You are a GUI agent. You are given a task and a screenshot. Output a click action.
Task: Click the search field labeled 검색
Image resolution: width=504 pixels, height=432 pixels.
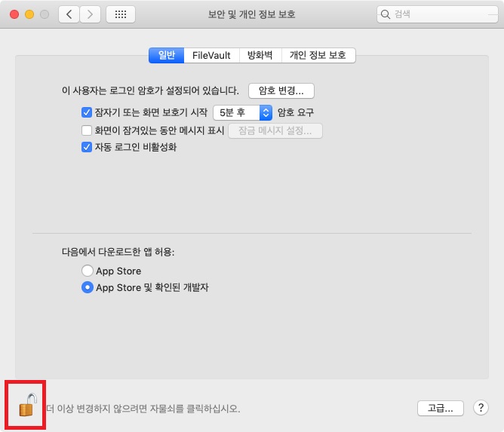(438, 14)
